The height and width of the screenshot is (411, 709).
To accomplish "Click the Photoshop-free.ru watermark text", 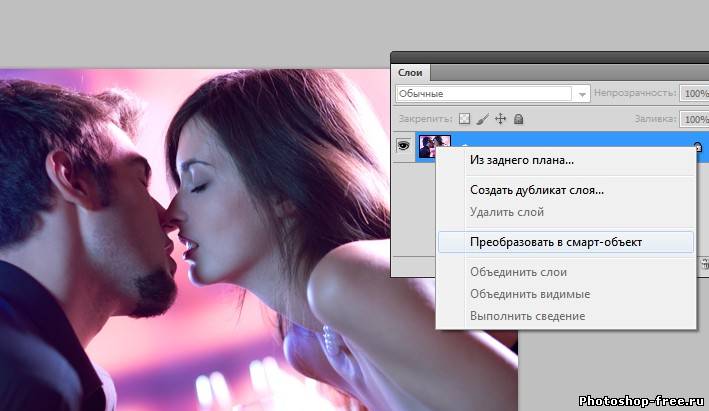I will [641, 400].
